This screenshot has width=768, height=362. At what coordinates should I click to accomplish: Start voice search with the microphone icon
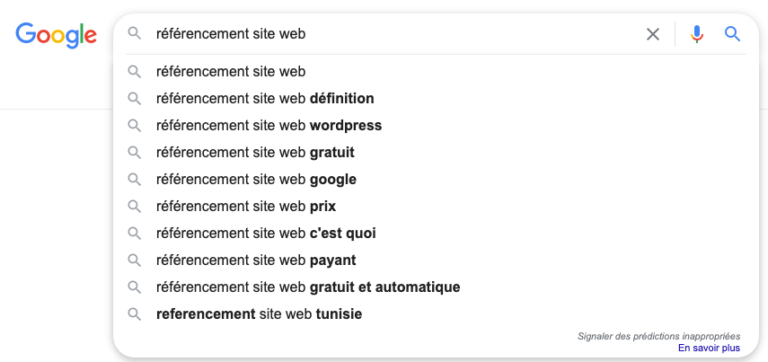coord(696,34)
